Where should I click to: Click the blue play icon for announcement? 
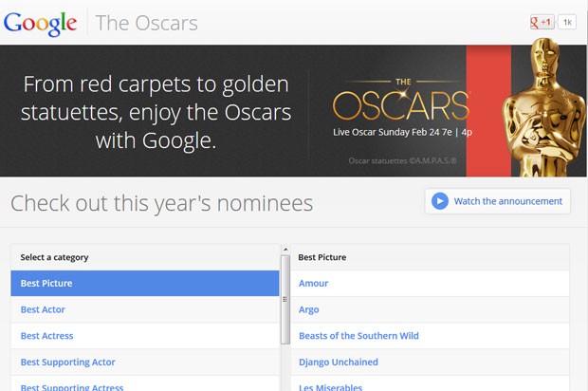click(x=439, y=201)
